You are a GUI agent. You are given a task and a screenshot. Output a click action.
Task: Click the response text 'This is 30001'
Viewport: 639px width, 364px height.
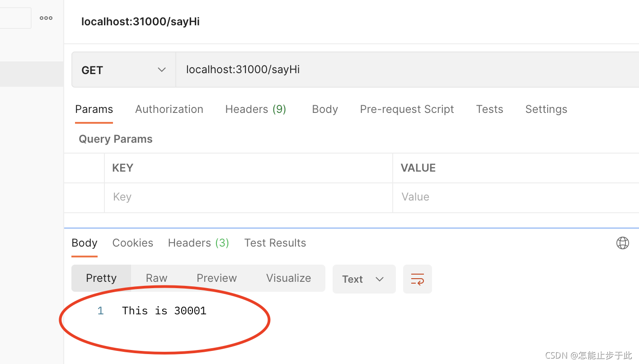[x=164, y=311]
